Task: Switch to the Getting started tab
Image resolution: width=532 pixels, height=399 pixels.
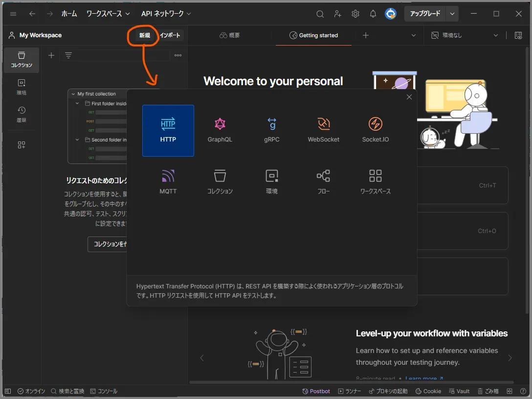Action: [x=313, y=35]
